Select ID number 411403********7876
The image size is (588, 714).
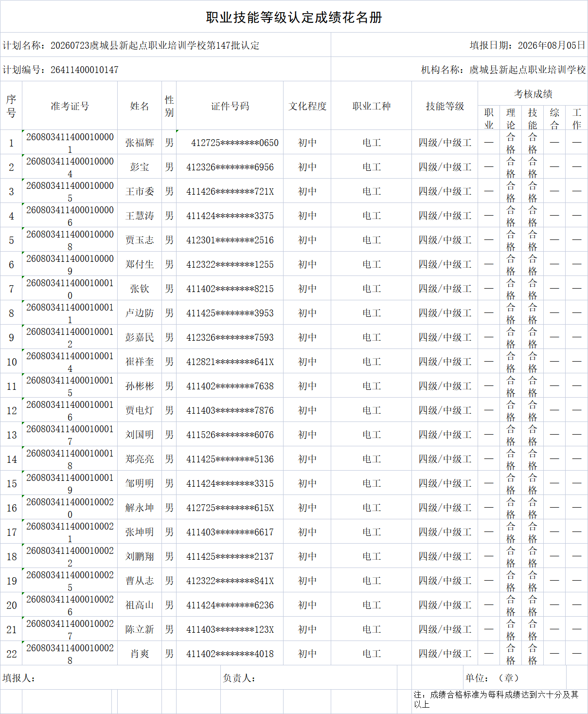tap(230, 410)
